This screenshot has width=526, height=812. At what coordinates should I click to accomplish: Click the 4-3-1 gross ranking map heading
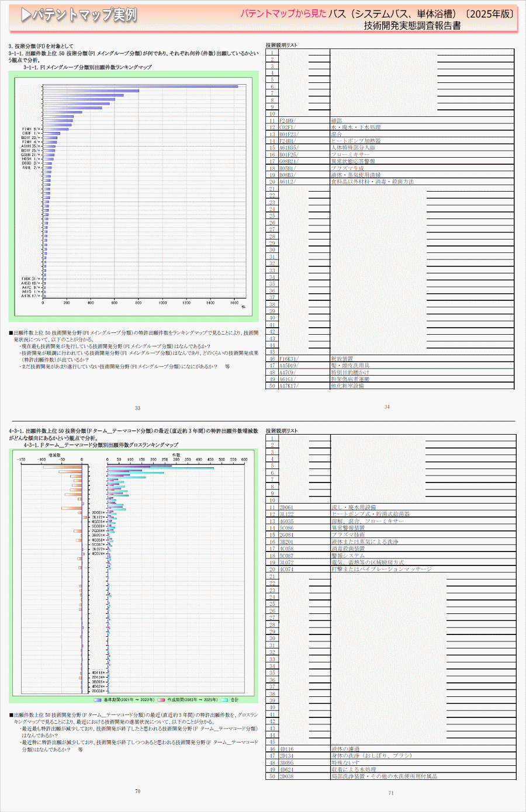tap(101, 445)
